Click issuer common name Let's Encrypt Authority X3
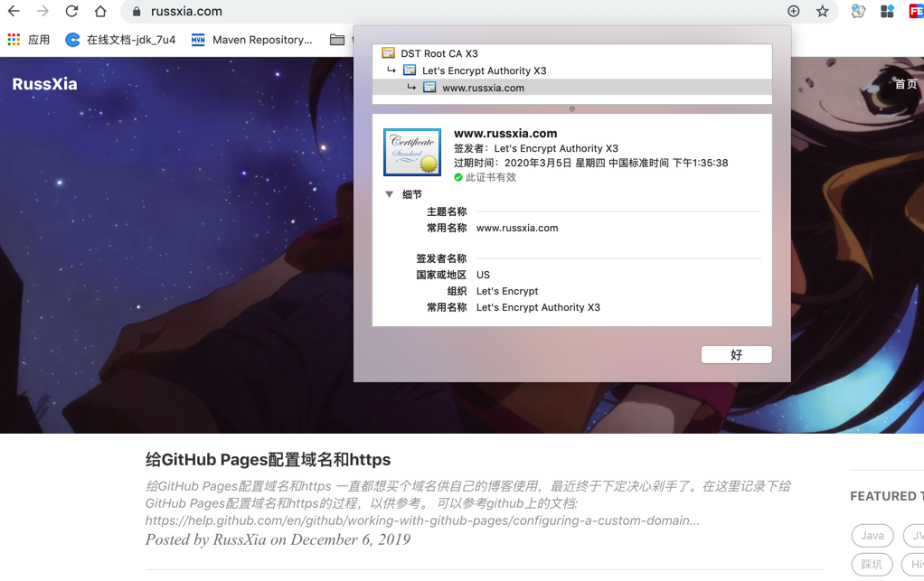924x581 pixels. point(538,307)
